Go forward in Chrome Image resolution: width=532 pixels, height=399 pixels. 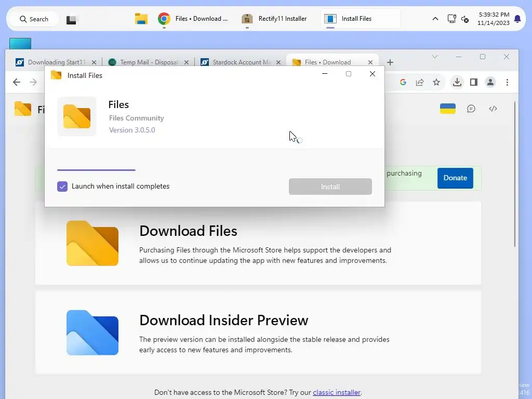tap(33, 82)
